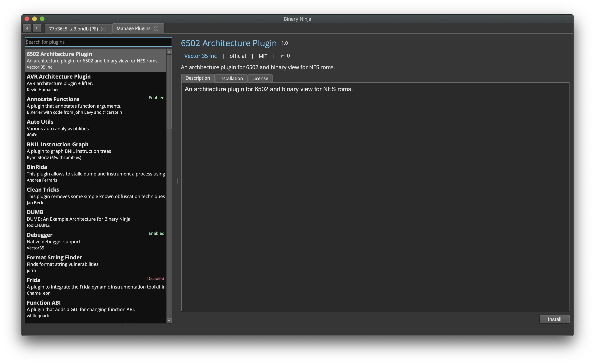Viewport: 595px width, 364px height.
Task: Select the Auto Utils plugin
Action: (96, 128)
